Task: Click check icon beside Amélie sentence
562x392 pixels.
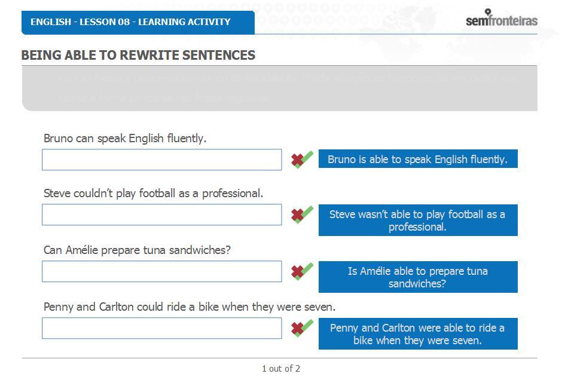Action: point(302,271)
